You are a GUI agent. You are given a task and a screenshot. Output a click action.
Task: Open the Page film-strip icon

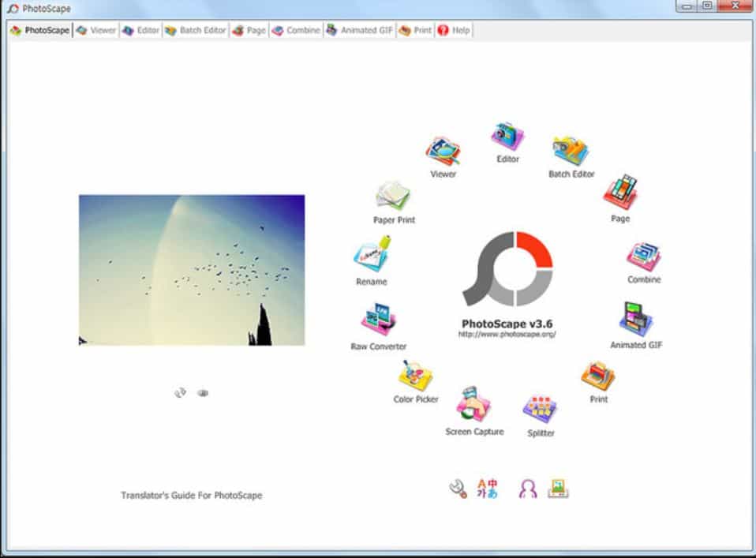(x=620, y=192)
